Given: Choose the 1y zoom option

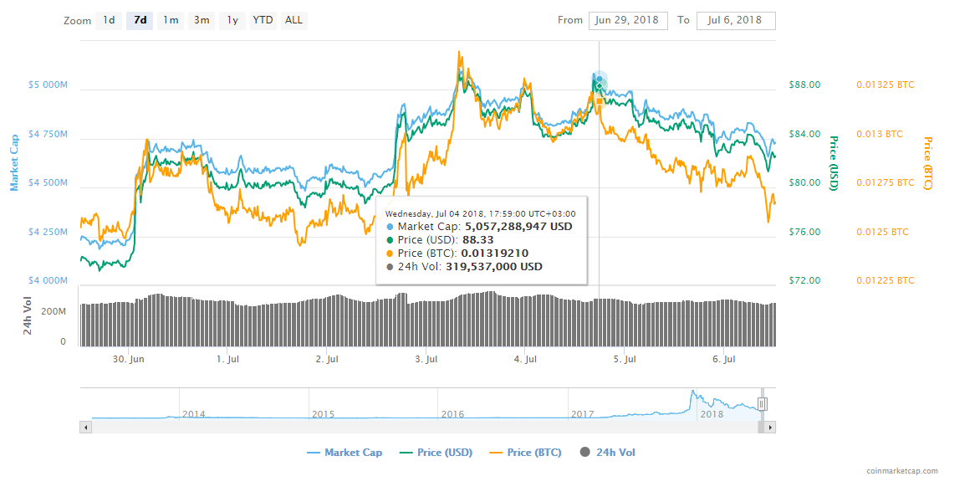Looking at the screenshot, I should [x=232, y=20].
